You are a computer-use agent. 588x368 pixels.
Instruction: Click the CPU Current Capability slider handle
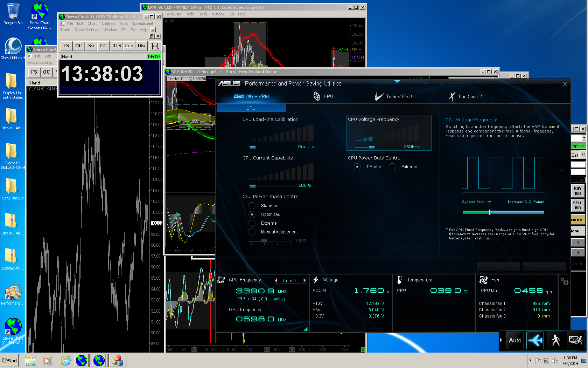[252, 186]
